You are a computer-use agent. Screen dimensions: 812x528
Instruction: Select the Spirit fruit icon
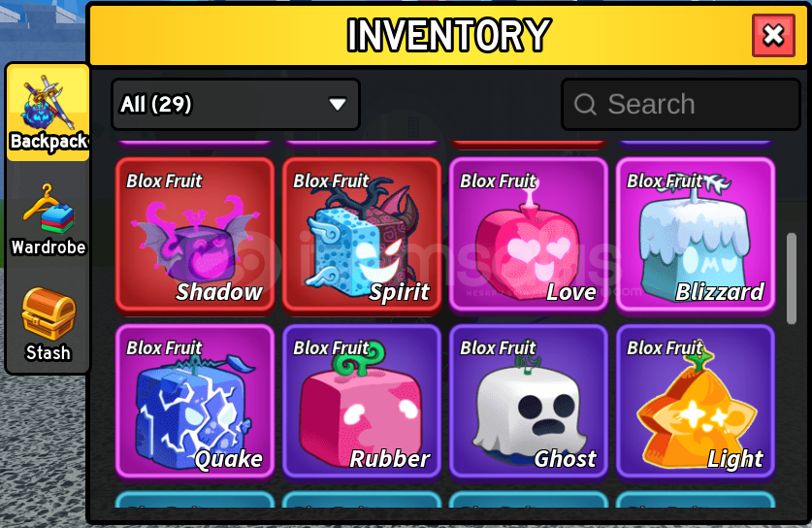362,236
